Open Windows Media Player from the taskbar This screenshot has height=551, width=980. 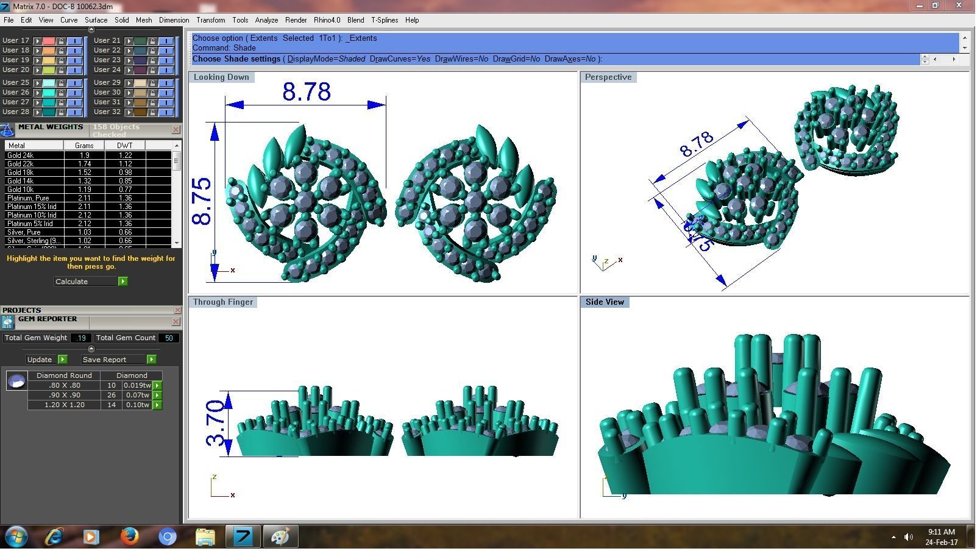click(x=91, y=538)
